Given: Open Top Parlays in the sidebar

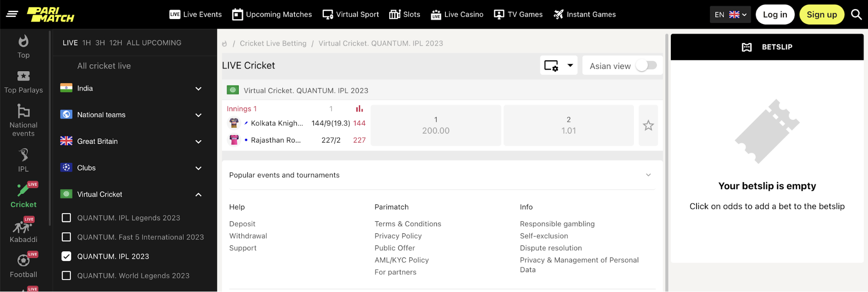Looking at the screenshot, I should pos(23,82).
